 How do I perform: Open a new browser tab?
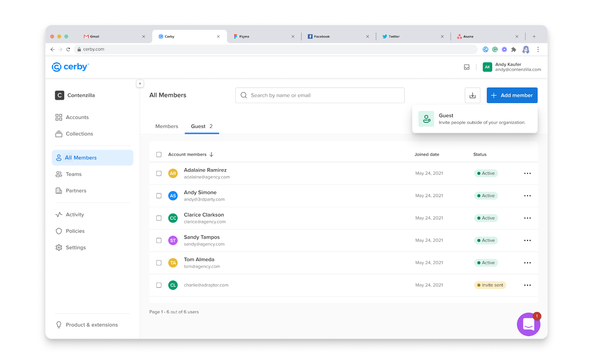(x=534, y=36)
